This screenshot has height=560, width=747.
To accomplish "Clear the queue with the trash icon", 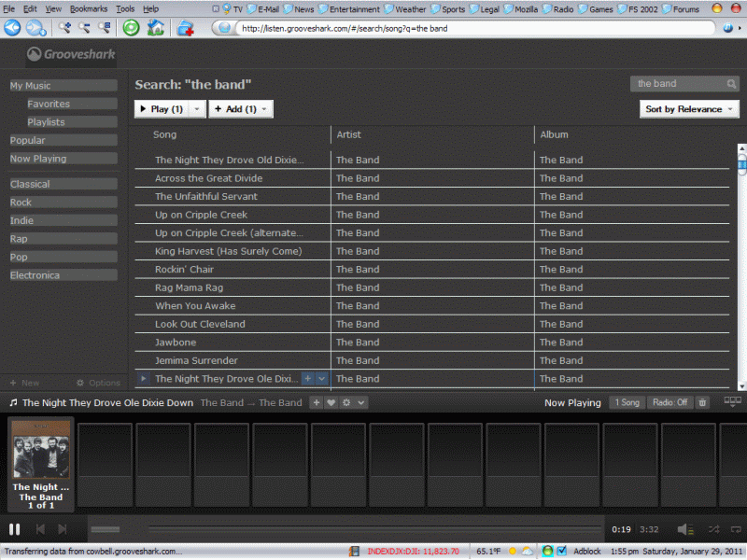I will (x=702, y=403).
